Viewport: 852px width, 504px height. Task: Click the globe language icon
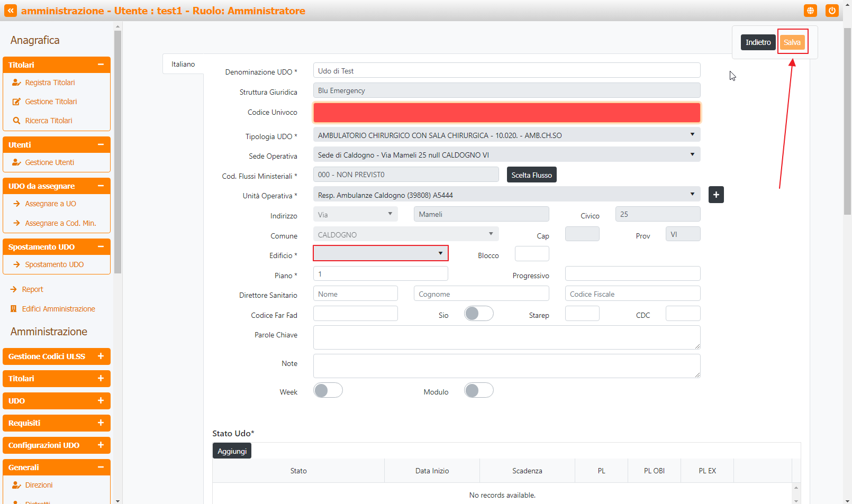(810, 11)
